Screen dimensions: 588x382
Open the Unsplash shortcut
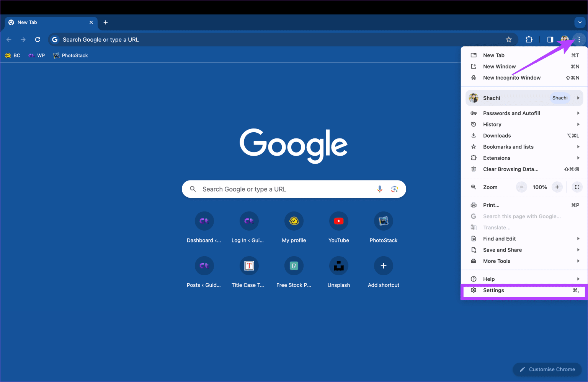339,272
